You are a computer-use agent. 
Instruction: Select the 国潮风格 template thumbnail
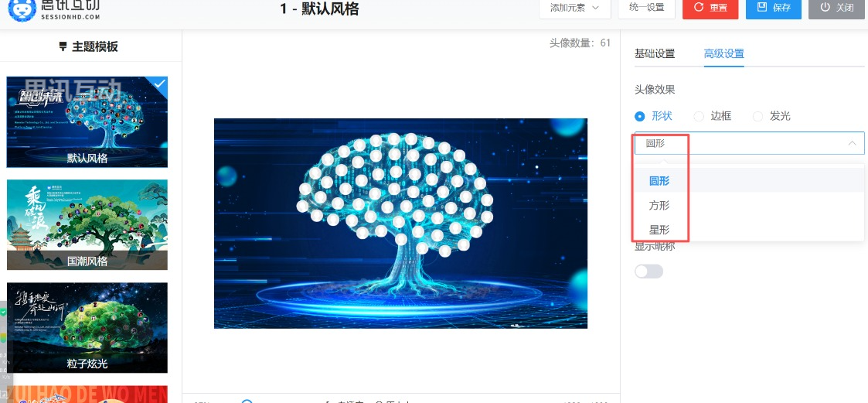pos(87,224)
